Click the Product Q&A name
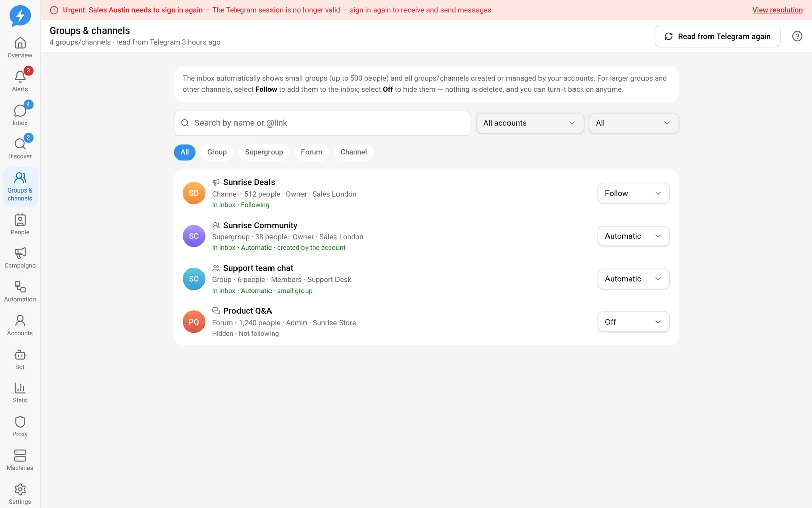 (x=248, y=311)
